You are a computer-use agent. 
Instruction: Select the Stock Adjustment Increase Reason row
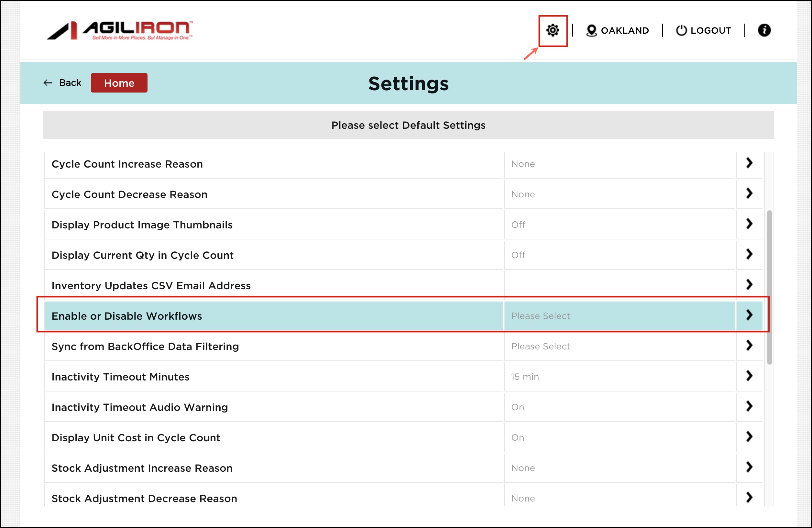point(142,468)
